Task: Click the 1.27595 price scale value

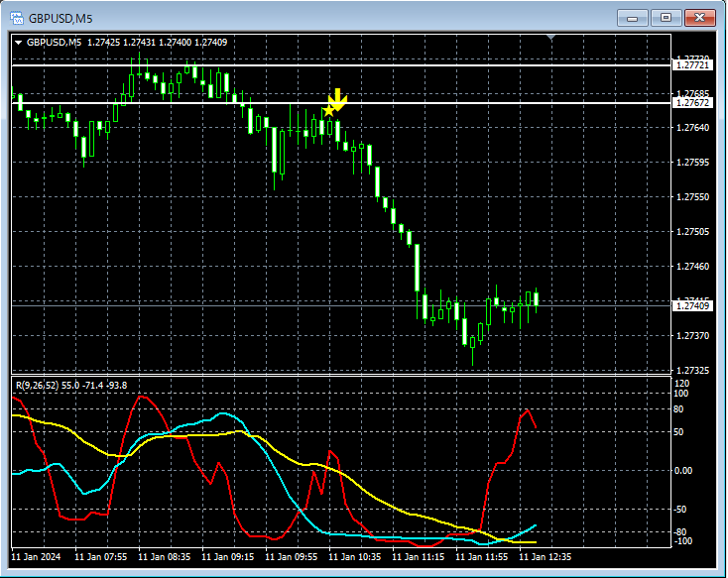Action: coord(692,162)
